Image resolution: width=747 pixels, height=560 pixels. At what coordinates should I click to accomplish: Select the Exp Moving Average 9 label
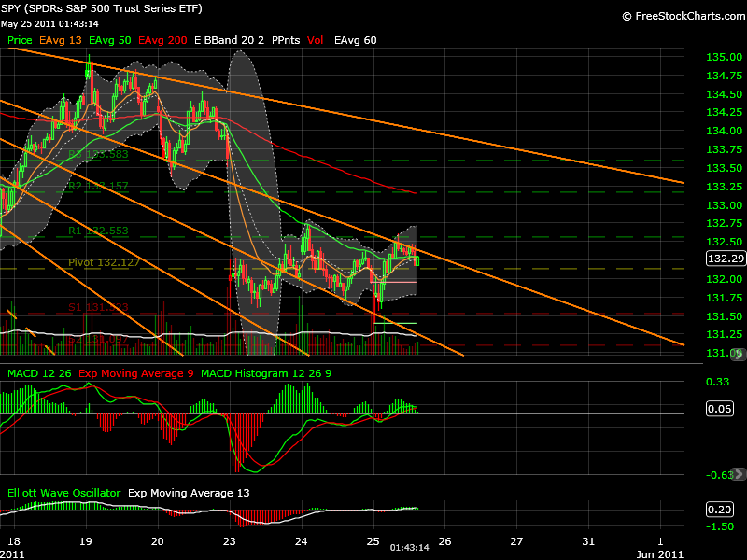click(137, 374)
